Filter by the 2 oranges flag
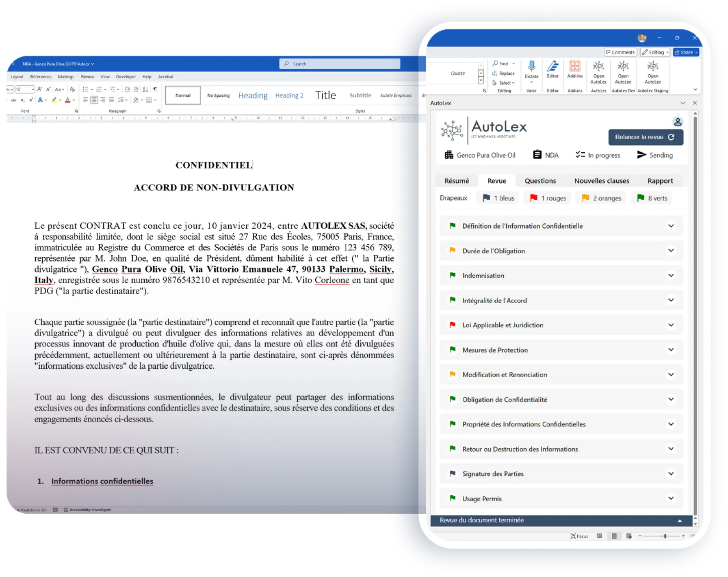The height and width of the screenshot is (577, 728). [602, 198]
